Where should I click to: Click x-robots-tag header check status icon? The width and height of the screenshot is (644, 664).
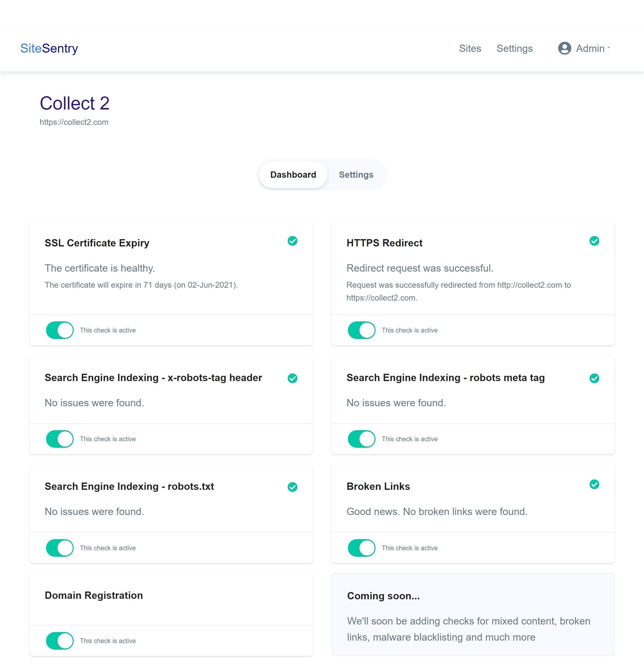click(292, 378)
